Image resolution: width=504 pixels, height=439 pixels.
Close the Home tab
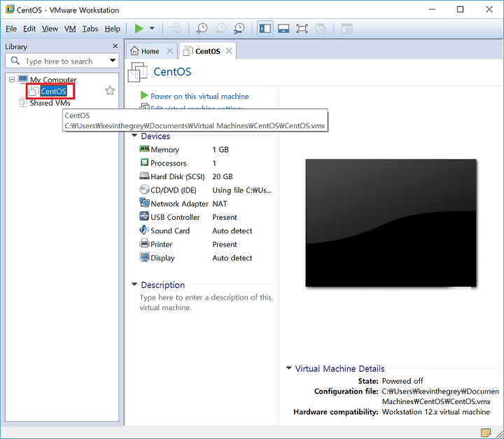point(169,51)
